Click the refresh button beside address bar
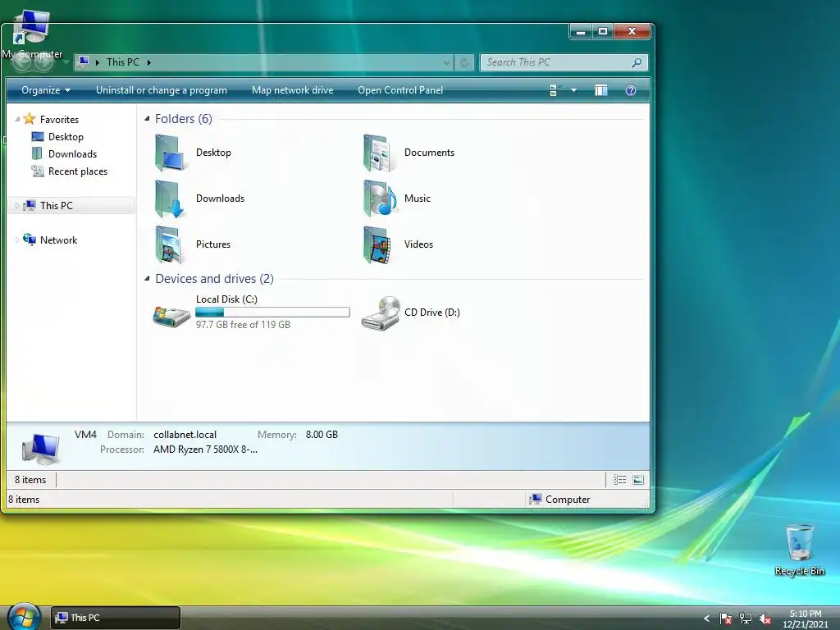The width and height of the screenshot is (840, 630). [x=464, y=62]
